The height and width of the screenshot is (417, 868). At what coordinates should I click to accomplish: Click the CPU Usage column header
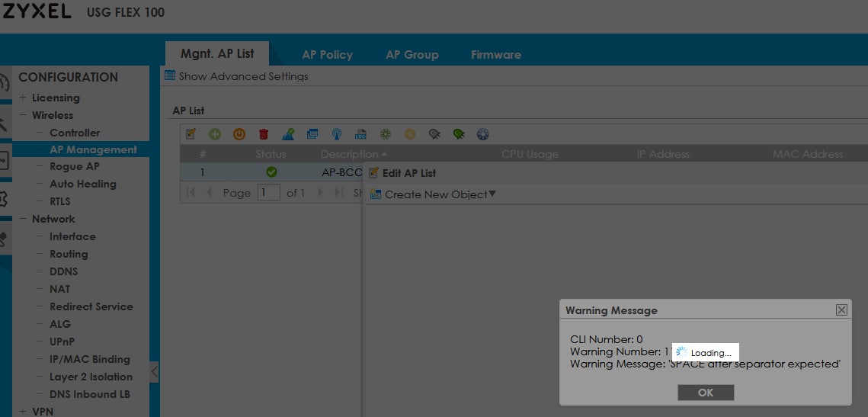pyautogui.click(x=530, y=154)
